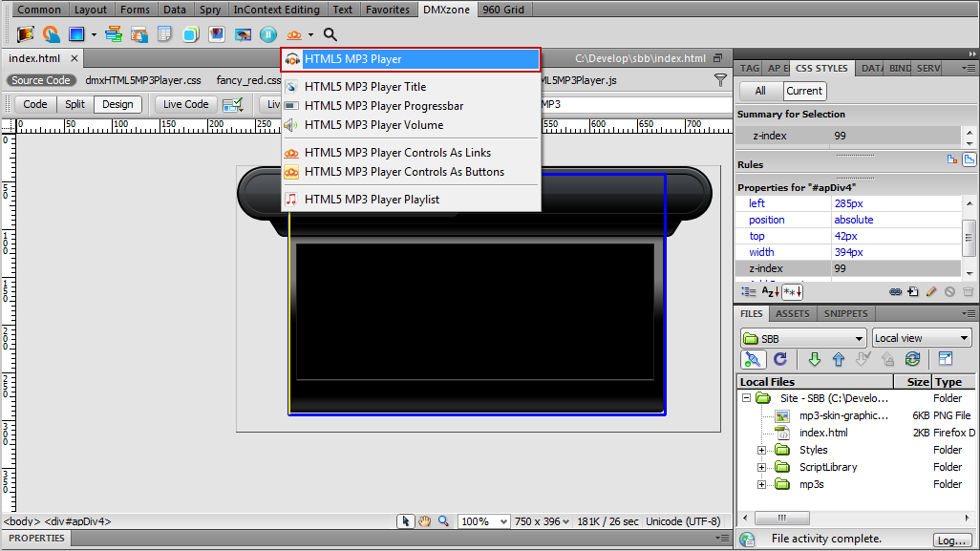The height and width of the screenshot is (551, 980).
Task: Open the SBB site dropdown
Action: (803, 339)
